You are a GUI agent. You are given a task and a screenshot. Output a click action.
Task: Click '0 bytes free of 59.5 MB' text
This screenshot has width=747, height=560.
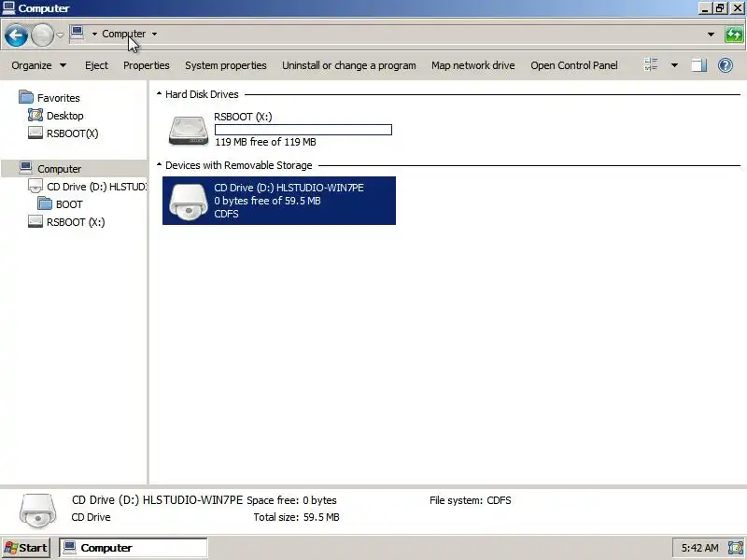267,201
